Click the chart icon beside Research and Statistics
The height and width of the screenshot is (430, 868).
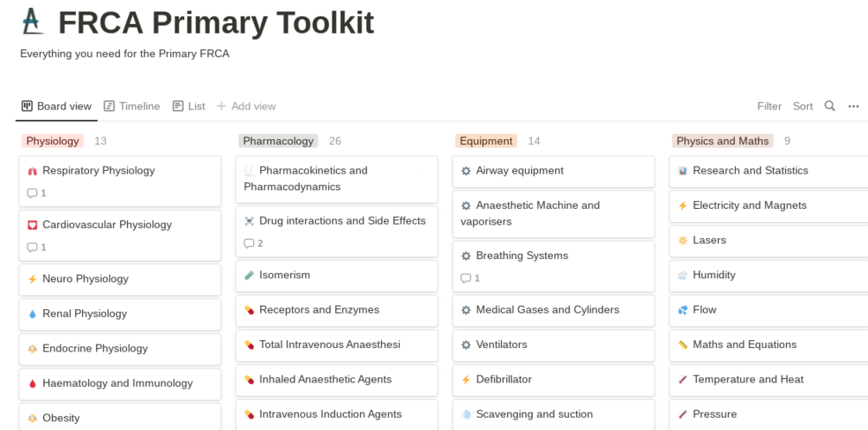click(682, 171)
